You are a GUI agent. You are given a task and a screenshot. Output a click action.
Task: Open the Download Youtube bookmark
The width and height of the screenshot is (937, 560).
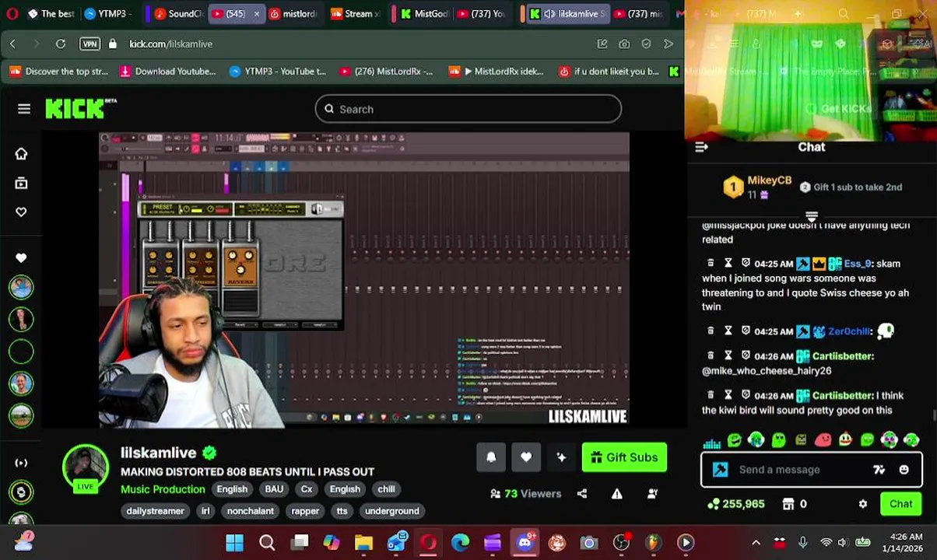(167, 72)
